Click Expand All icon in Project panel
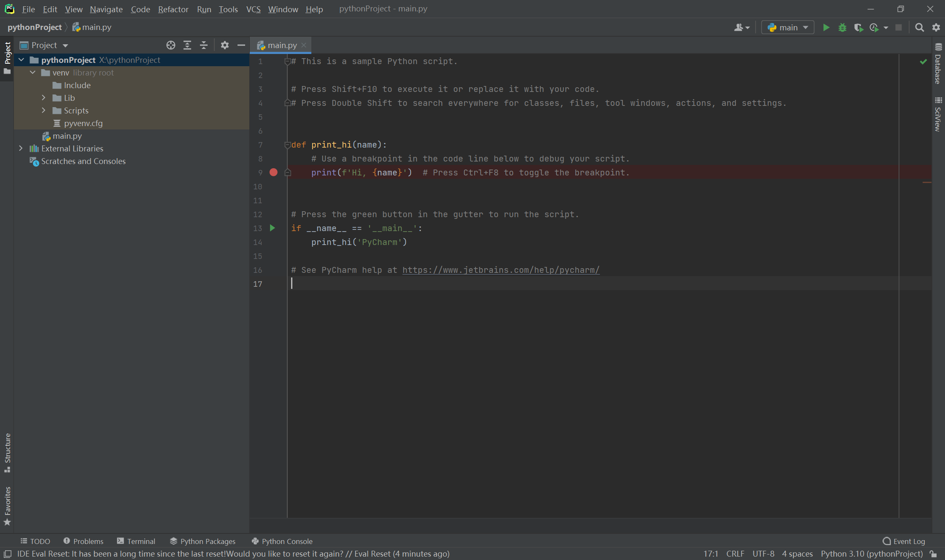Viewport: 945px width, 560px height. click(187, 45)
